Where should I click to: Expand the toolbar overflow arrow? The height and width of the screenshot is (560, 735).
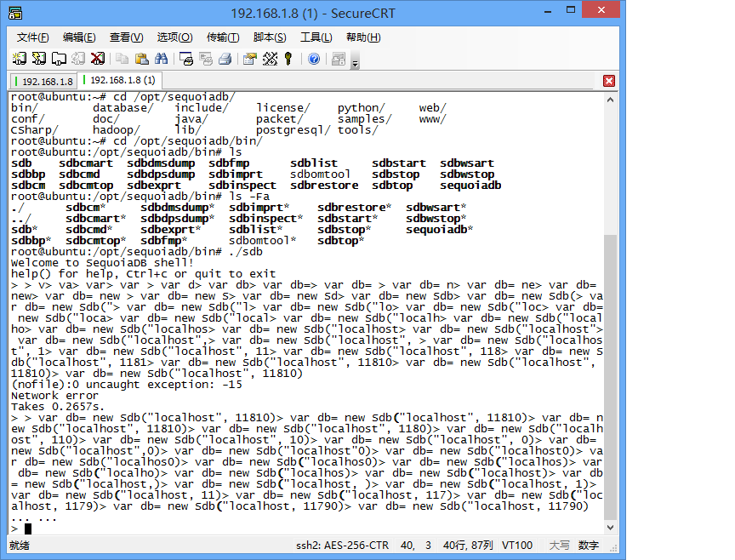(355, 63)
